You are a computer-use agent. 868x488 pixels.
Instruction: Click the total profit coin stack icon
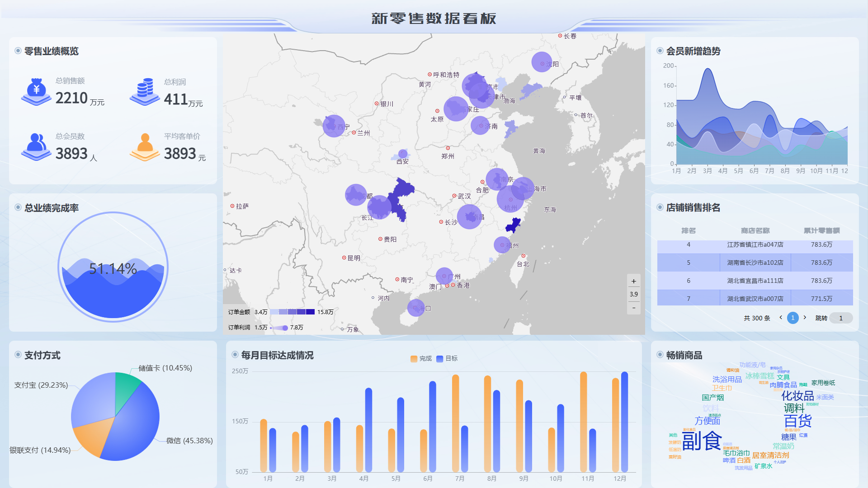(145, 92)
